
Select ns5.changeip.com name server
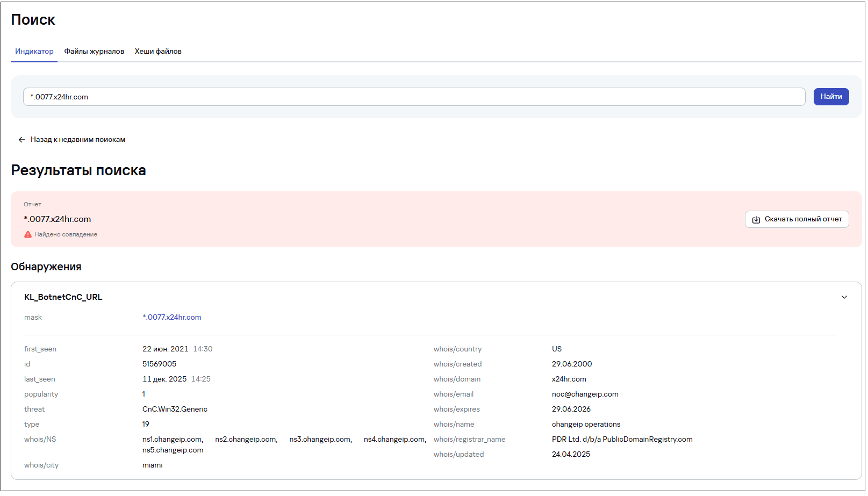pos(173,450)
